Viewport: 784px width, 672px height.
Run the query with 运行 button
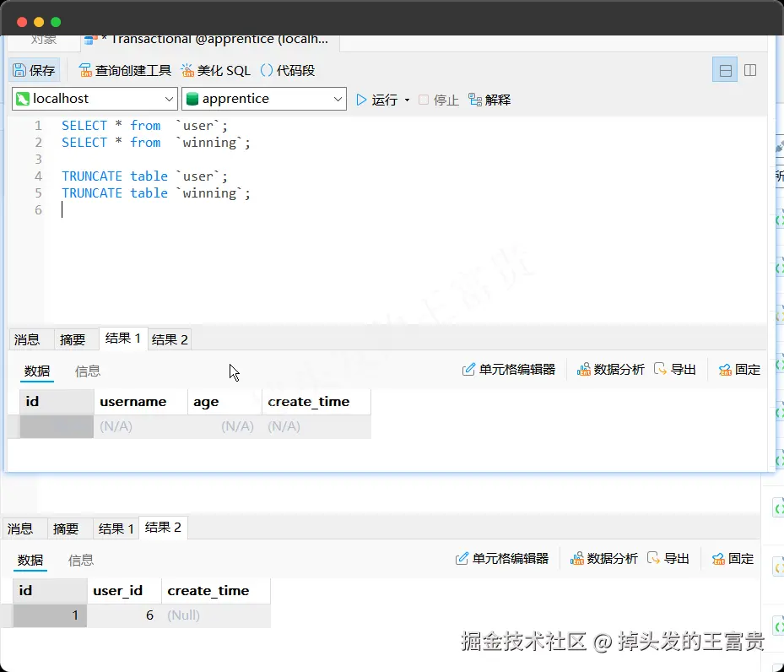tap(377, 100)
